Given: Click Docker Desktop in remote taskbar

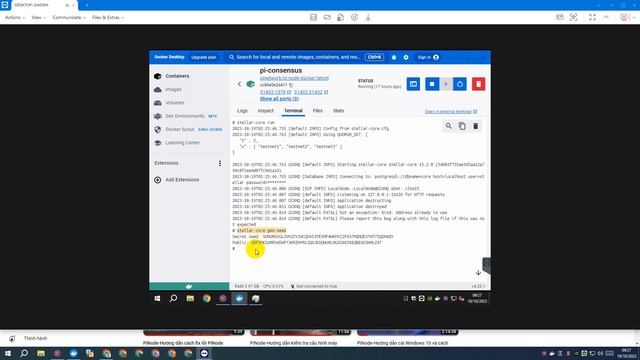Looking at the screenshot, I should coord(239,298).
